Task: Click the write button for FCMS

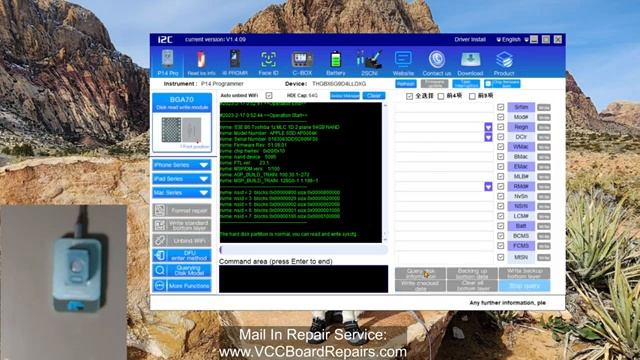Action: tap(544, 246)
